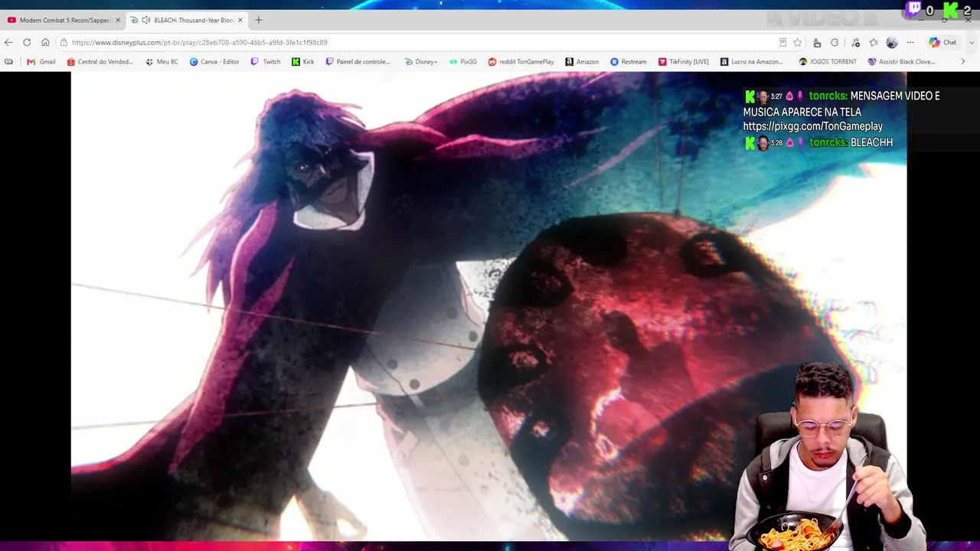Reload the Disney+ page
980x551 pixels.
27,42
